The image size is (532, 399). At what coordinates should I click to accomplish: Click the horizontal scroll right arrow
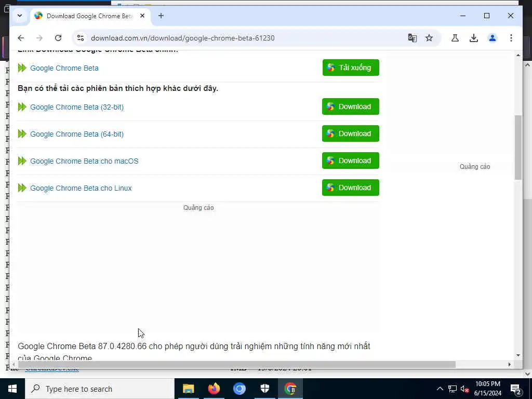(x=509, y=364)
